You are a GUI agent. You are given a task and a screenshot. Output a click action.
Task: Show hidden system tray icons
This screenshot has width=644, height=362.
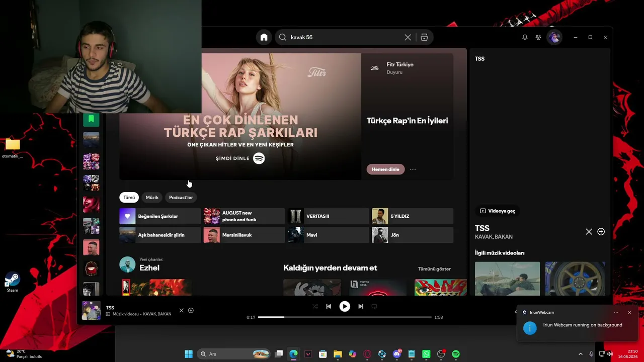[x=580, y=354]
